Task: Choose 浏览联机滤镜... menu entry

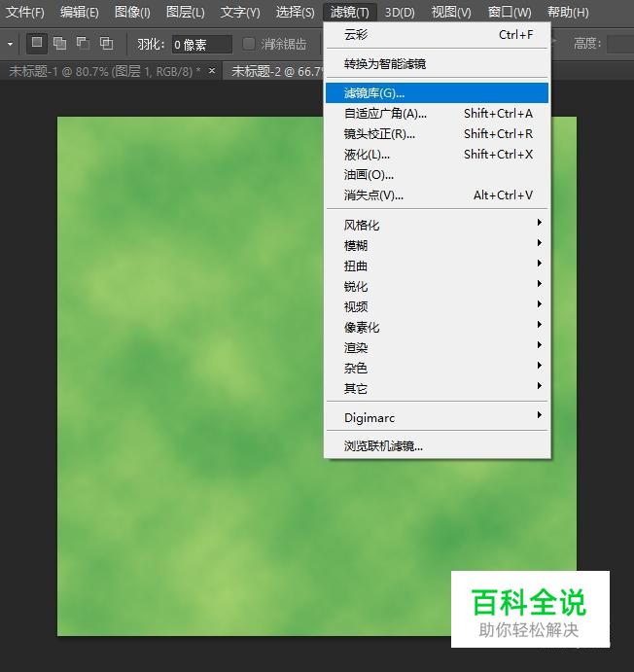Action: [437, 446]
